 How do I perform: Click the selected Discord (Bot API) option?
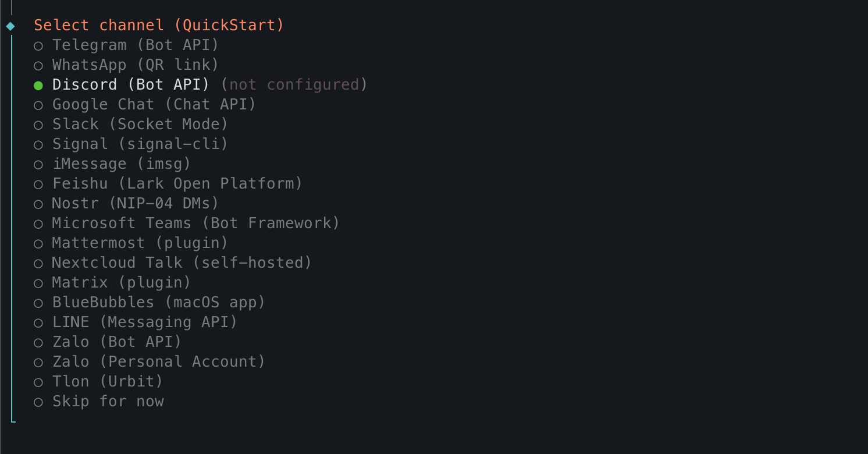tap(130, 85)
